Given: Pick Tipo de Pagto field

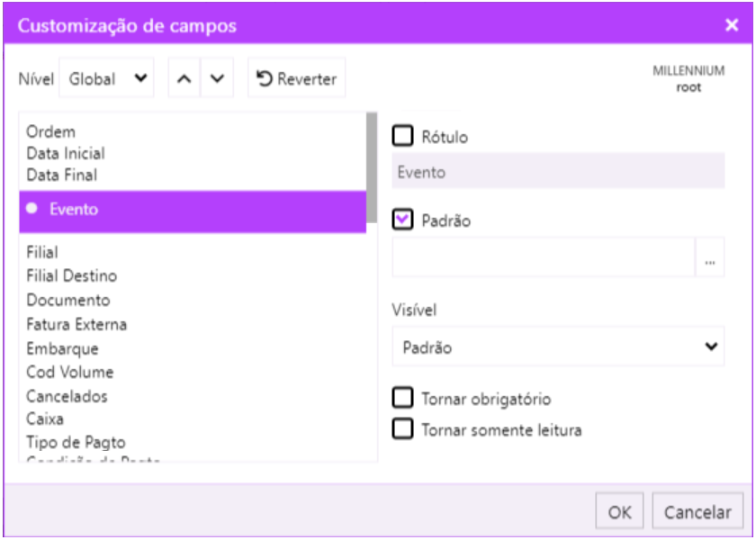Looking at the screenshot, I should [76, 443].
